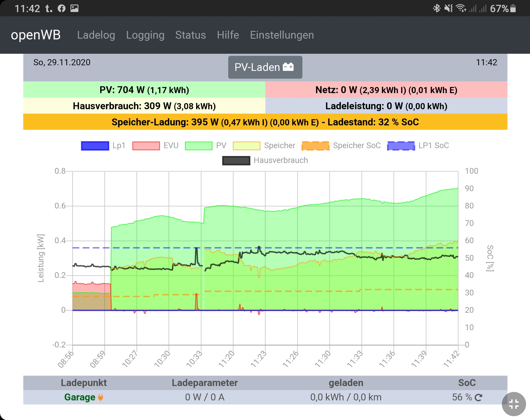Tap the muted sound status icon
Viewport: 530px width, 420px height.
(x=448, y=8)
